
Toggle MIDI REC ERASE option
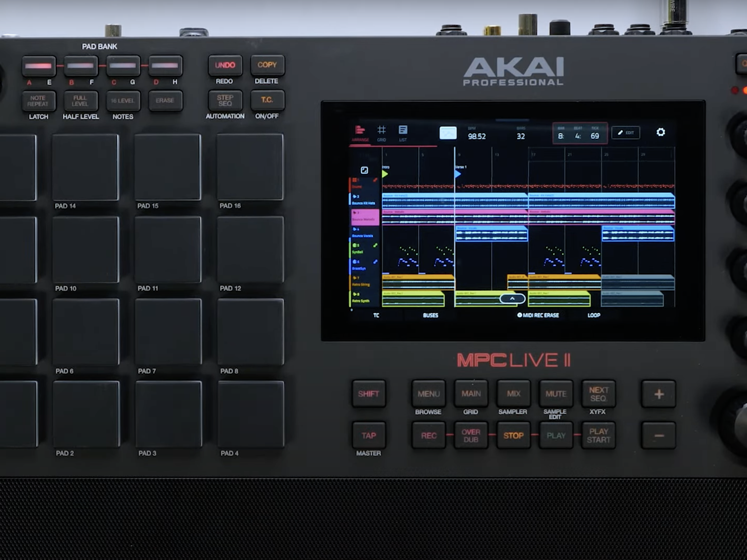click(x=538, y=315)
